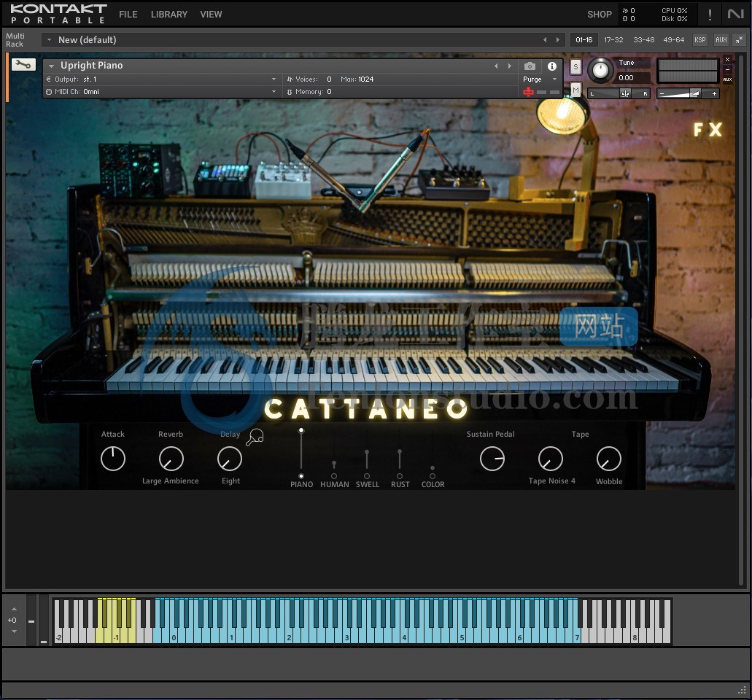The height and width of the screenshot is (700, 752).
Task: Click the Native Instruments logo
Action: [x=735, y=15]
